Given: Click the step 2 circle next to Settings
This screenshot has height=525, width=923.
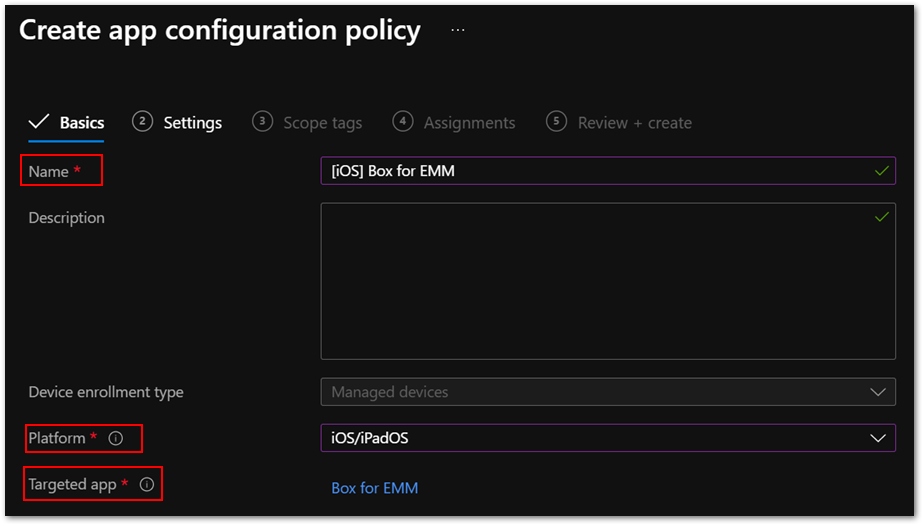Looking at the screenshot, I should 142,121.
